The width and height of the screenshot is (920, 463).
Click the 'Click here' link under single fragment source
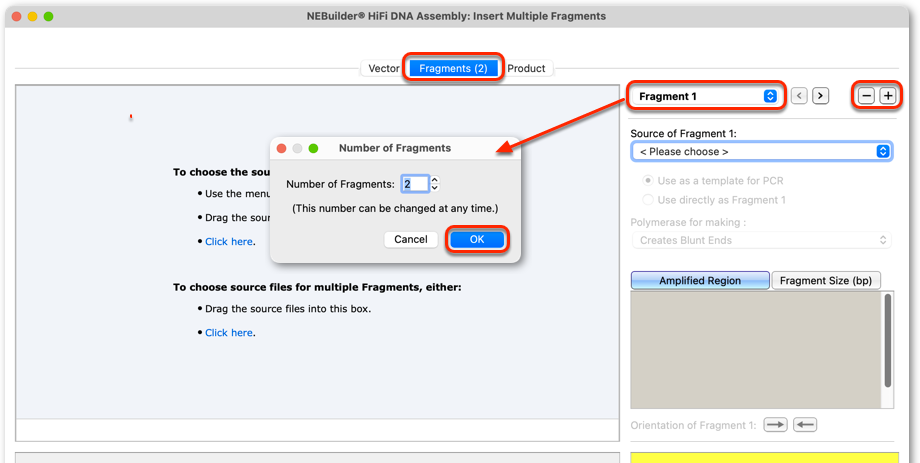[229, 241]
